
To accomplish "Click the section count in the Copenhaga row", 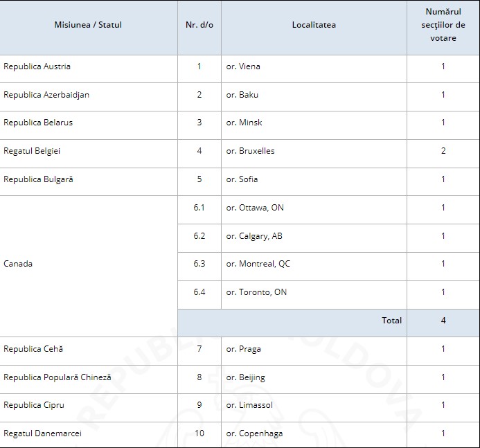I will [x=443, y=435].
